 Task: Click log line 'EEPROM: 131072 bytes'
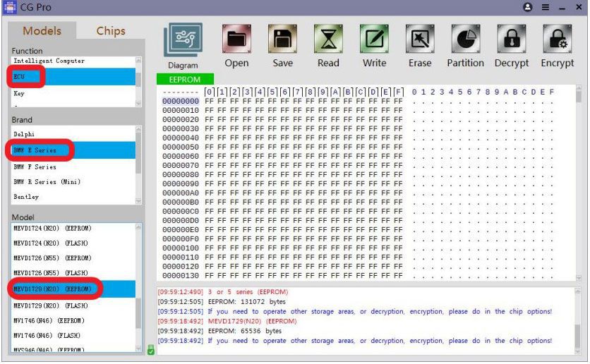pos(246,302)
